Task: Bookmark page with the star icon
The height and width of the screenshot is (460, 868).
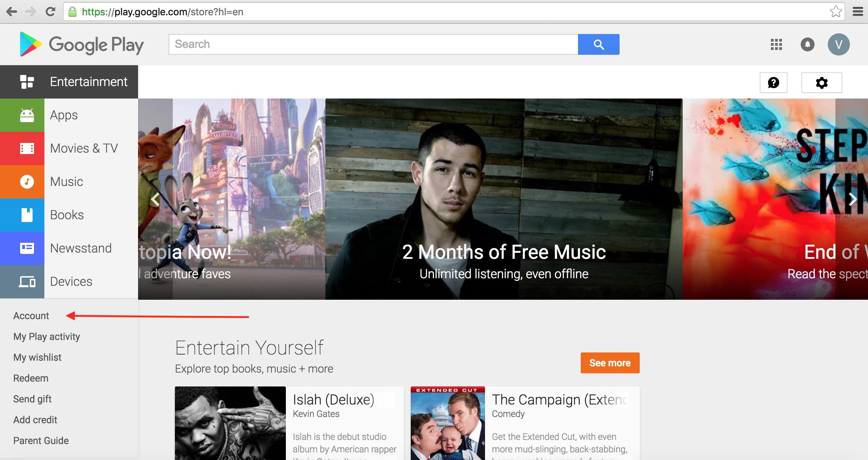Action: pos(835,12)
